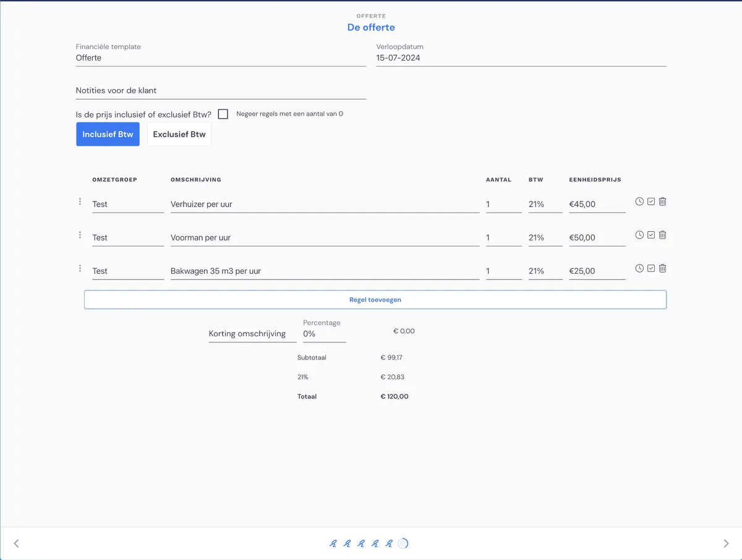Click the discount amount € 0,00
Viewport: 742px width, 560px height.
[404, 331]
